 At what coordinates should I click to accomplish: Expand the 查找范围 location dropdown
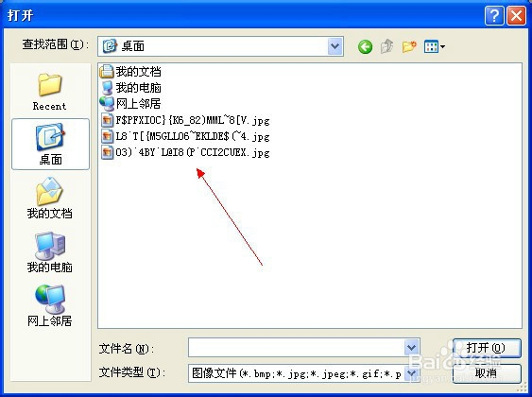pos(335,46)
